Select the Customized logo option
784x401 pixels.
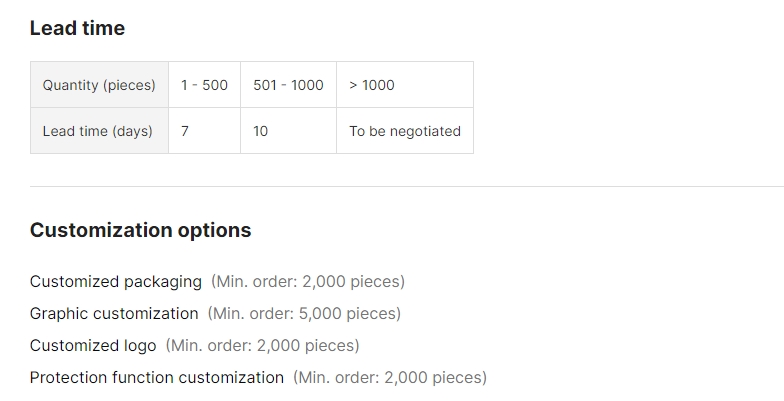[93, 346]
